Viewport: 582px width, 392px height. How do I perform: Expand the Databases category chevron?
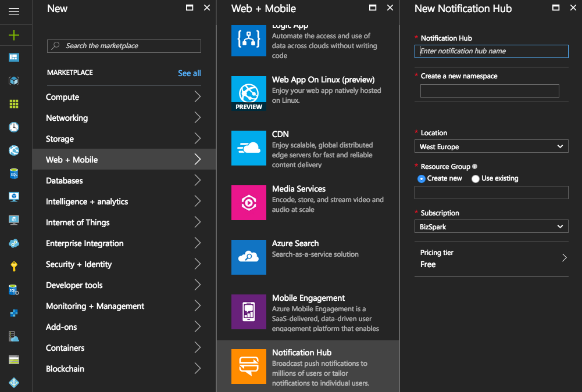[198, 180]
